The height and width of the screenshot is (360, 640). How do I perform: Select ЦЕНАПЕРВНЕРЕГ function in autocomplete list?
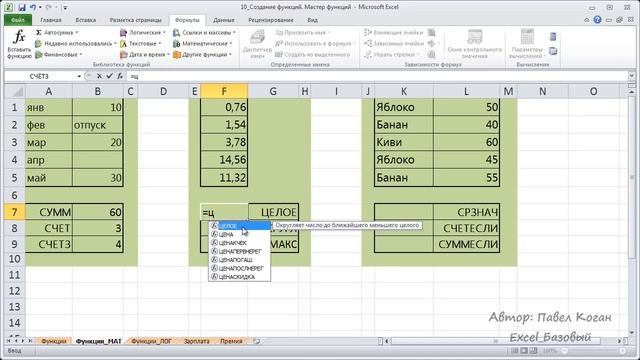point(240,251)
